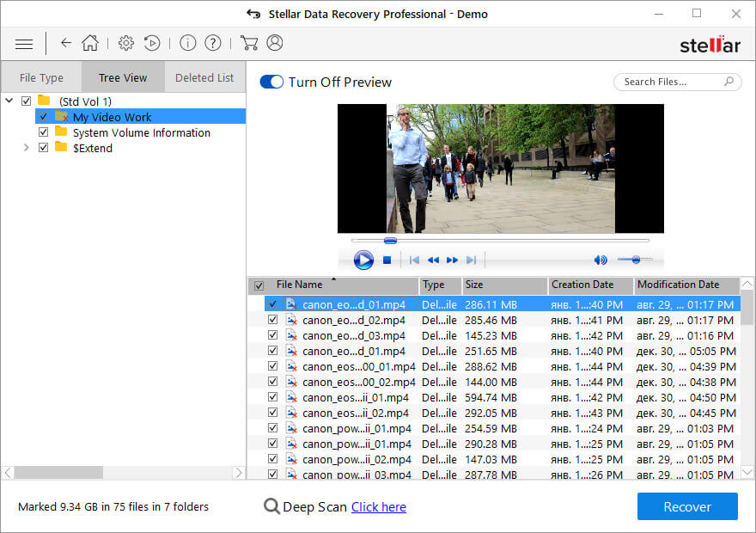Screen dimensions: 756x533
Task: Uncheck the 594.74 MB file checkbox
Action: point(273,396)
